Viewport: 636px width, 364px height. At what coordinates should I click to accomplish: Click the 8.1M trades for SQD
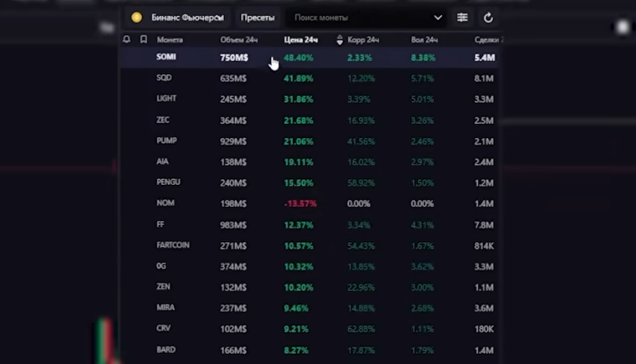coord(484,78)
